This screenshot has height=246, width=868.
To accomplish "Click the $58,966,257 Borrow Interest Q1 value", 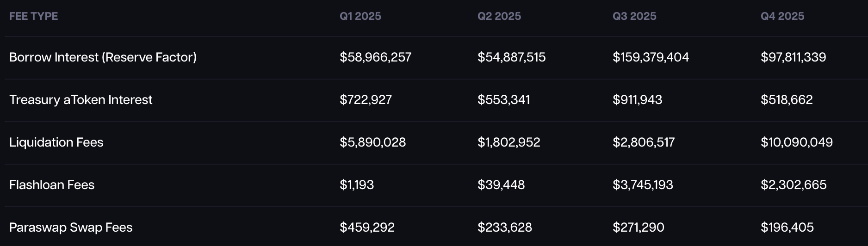I will 375,57.
